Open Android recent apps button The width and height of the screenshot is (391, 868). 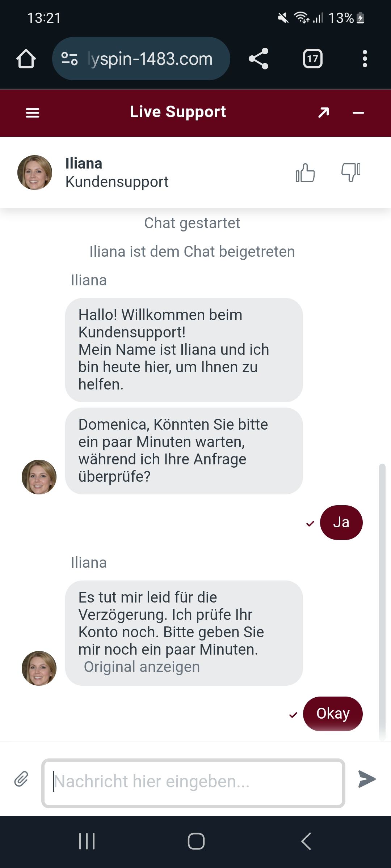click(87, 841)
